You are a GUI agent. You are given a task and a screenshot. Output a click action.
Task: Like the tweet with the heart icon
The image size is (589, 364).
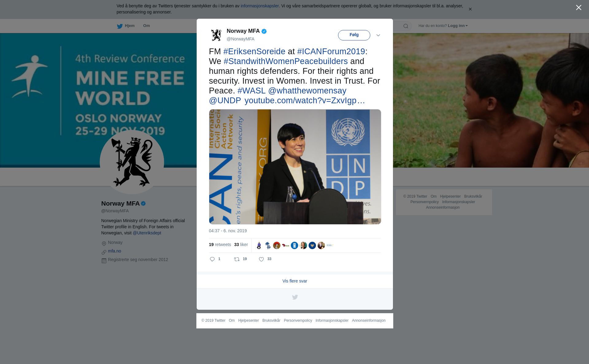pyautogui.click(x=261, y=259)
